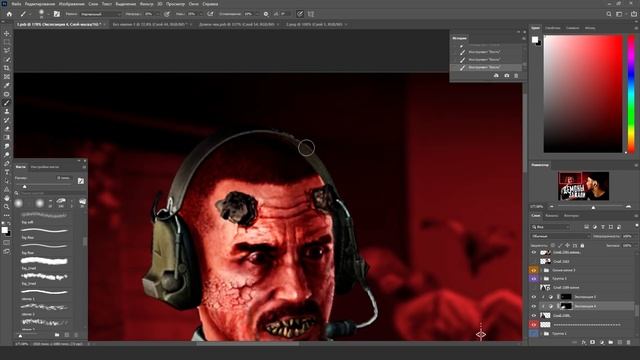Click the vertical hue slider strip

(x=631, y=94)
